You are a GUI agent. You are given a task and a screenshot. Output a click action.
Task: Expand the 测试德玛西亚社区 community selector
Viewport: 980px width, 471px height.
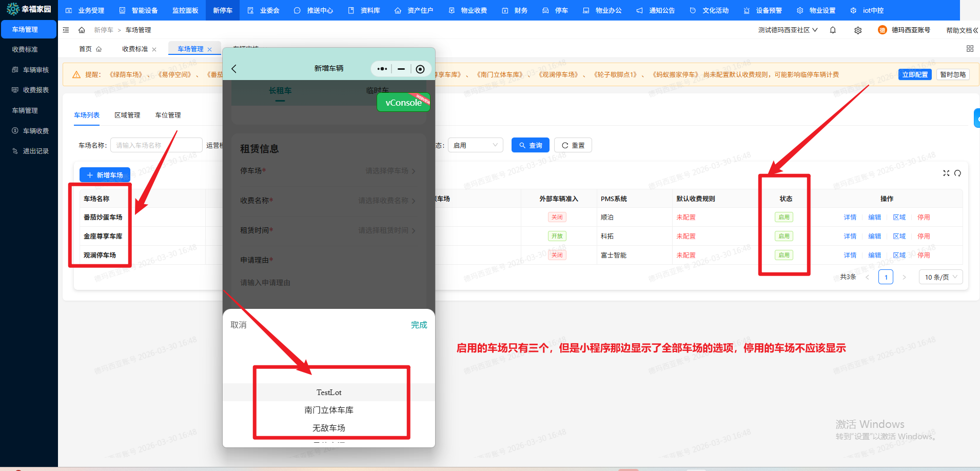coord(788,30)
